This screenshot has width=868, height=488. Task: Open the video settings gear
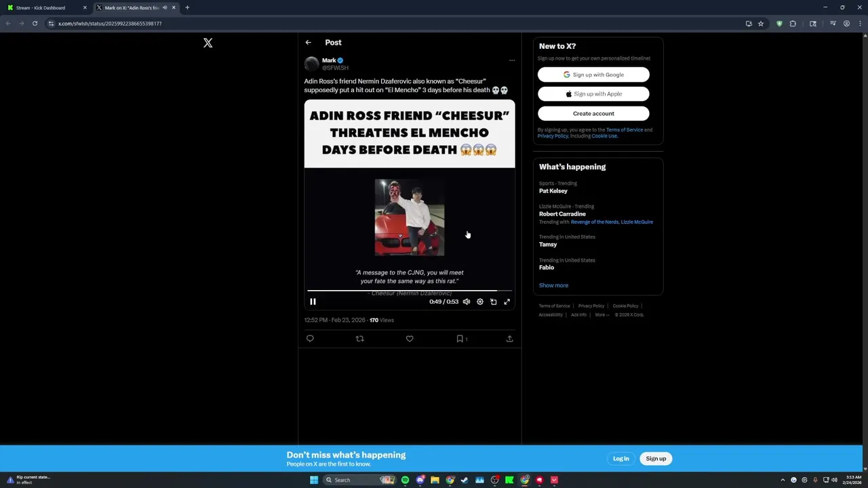click(480, 302)
